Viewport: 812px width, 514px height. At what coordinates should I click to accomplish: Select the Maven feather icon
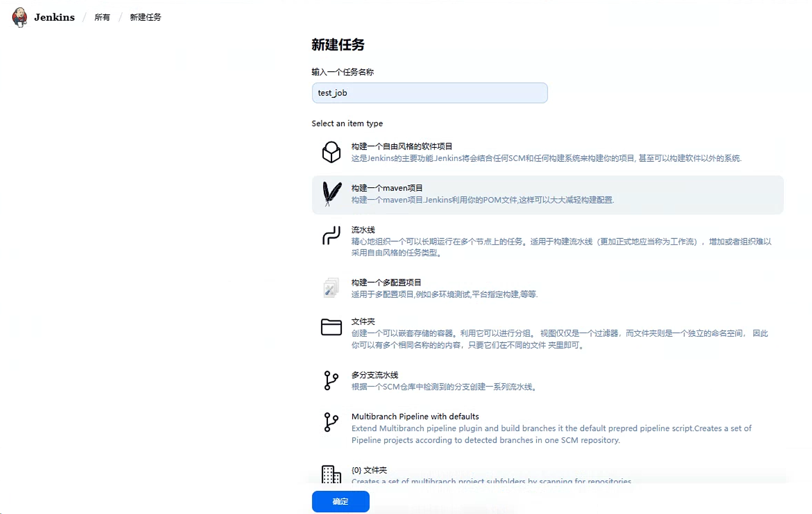pos(331,194)
